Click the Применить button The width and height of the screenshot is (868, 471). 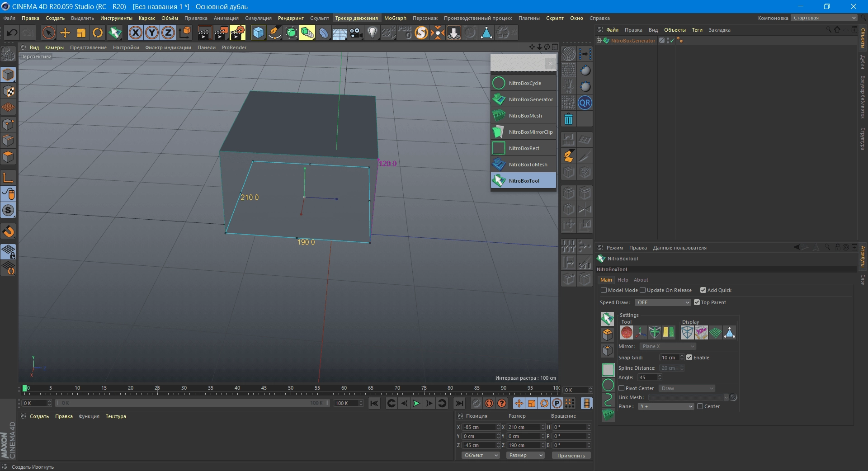[571, 456]
